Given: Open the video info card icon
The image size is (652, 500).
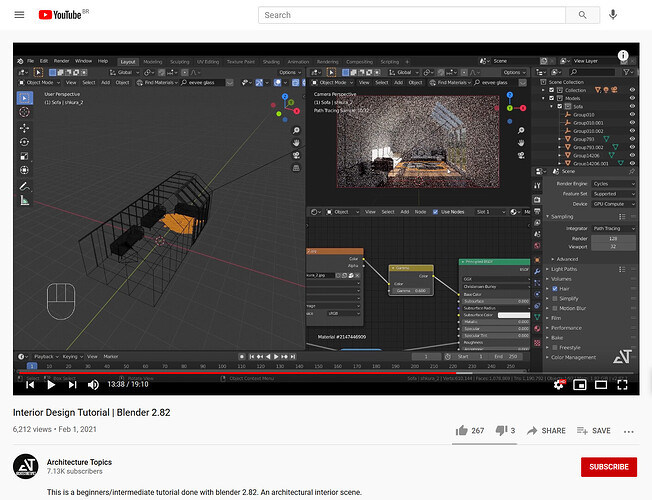Looking at the screenshot, I should click(622, 55).
